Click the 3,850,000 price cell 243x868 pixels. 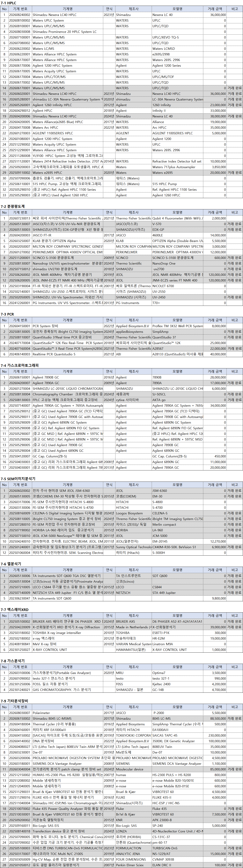[215, 167]
